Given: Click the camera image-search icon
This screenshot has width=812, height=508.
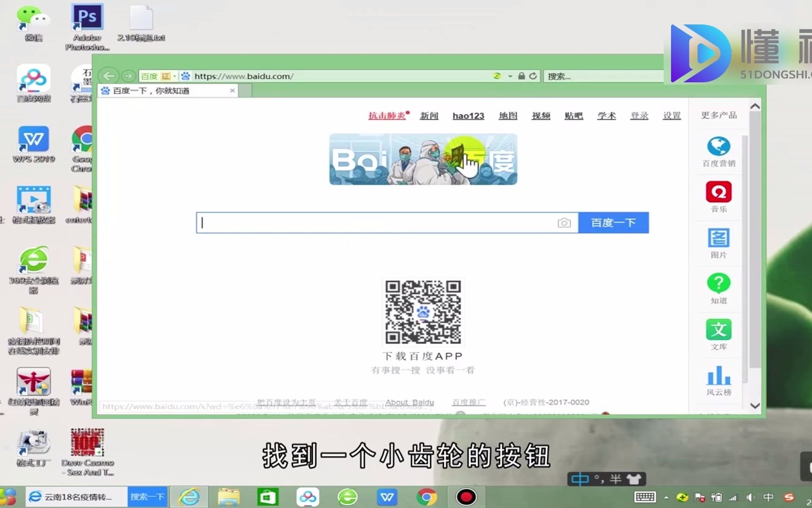Looking at the screenshot, I should (564, 222).
